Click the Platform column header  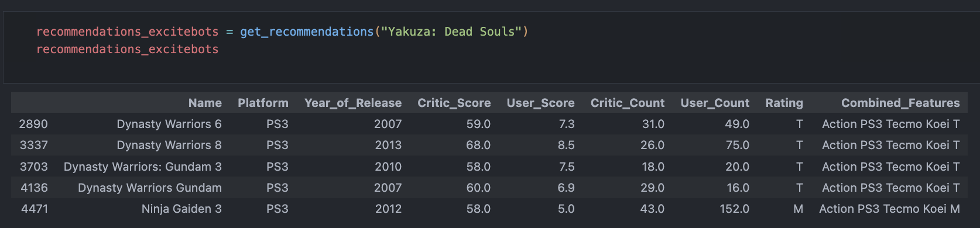263,103
